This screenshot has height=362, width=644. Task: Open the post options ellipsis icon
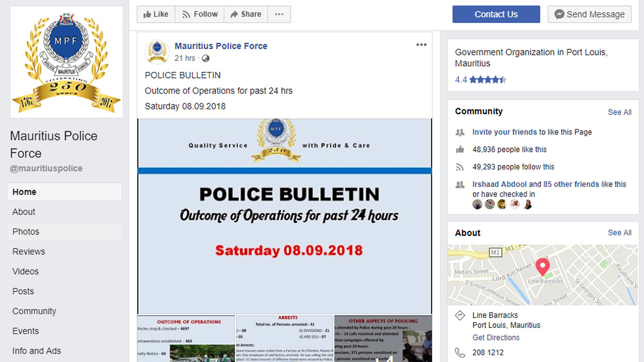point(421,45)
